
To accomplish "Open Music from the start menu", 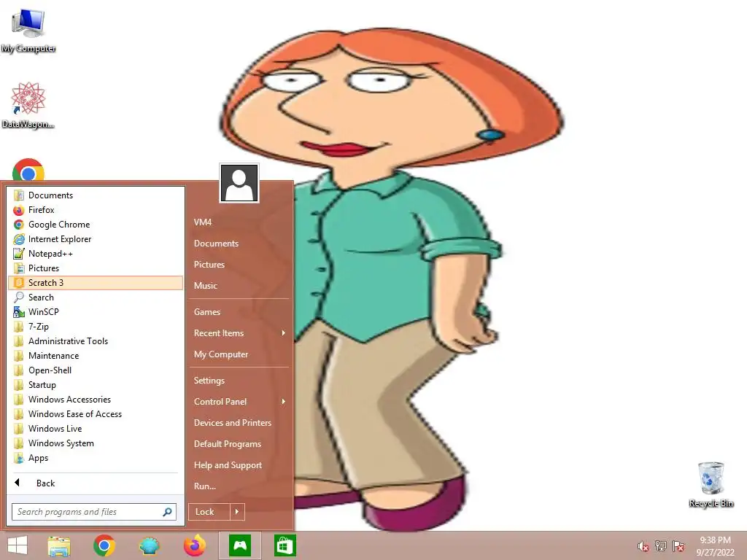I will (239, 286).
